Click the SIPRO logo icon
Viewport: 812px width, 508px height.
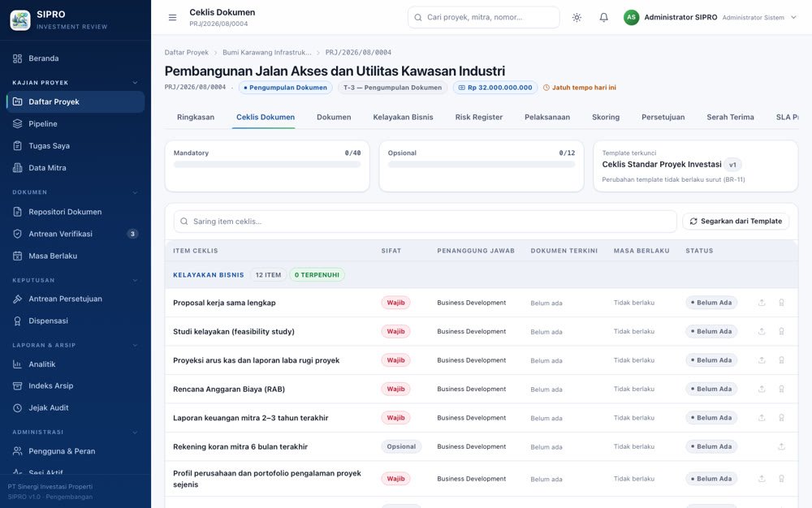(x=20, y=19)
